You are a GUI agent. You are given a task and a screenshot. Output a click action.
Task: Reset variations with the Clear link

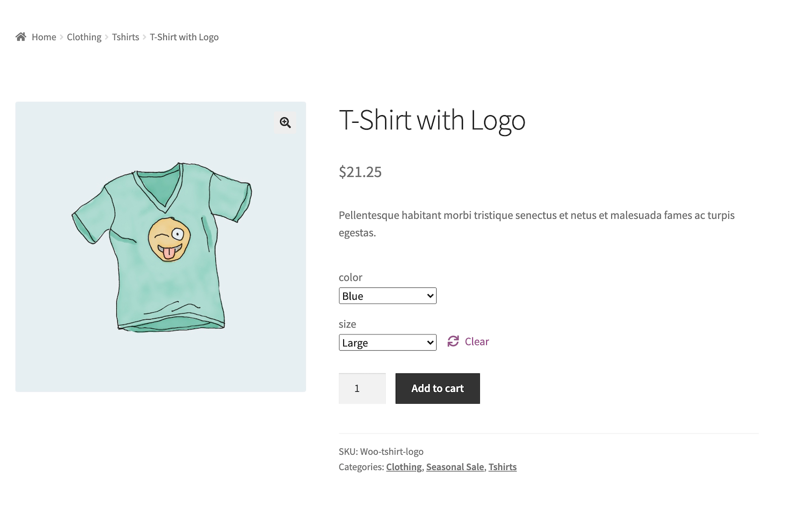point(476,342)
